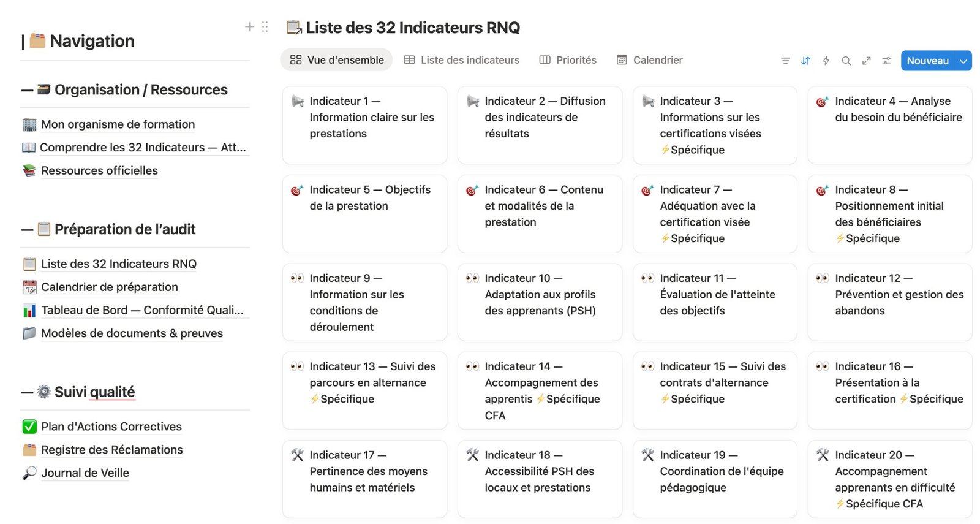Click the building icon of Mon organisme de formation

(x=29, y=124)
